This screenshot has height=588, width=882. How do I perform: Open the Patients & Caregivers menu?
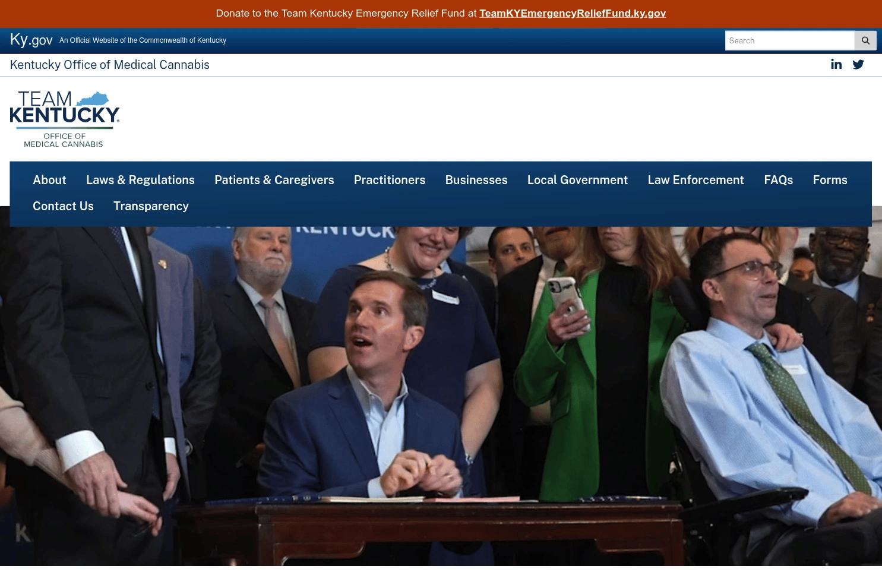[274, 180]
